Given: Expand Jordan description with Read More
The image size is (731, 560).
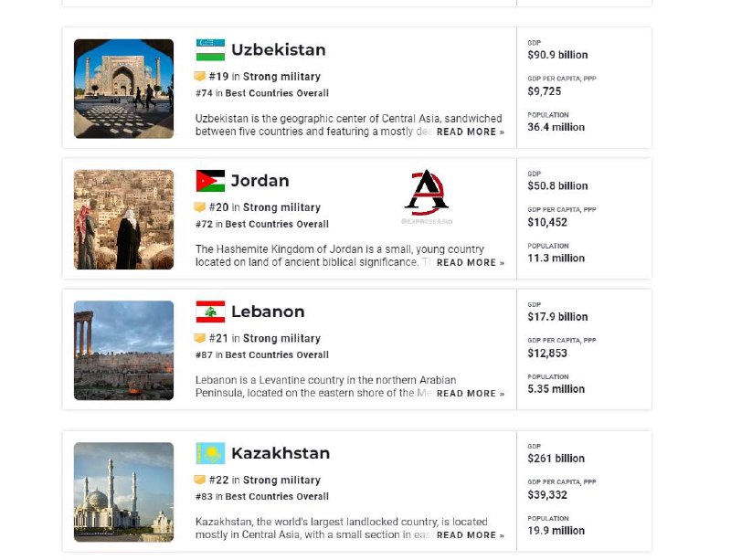Looking at the screenshot, I should click(x=471, y=263).
